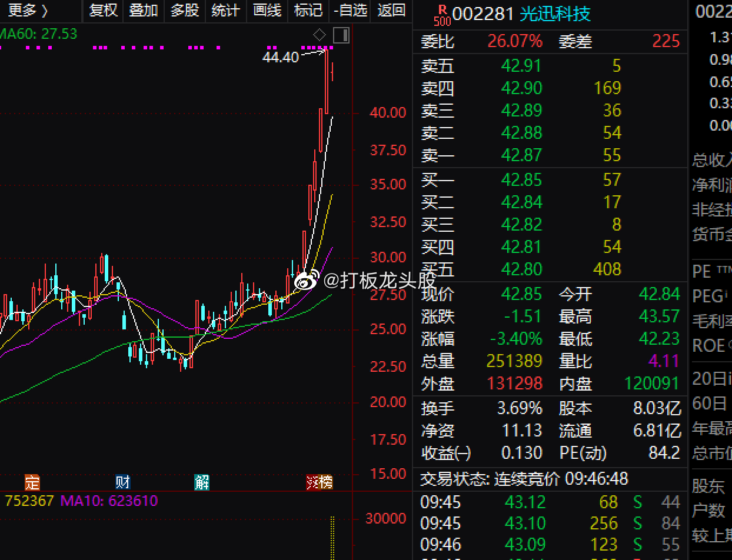Click the 交易状态 连续竞价 status line
Screen dimensions: 732x560
524,479
